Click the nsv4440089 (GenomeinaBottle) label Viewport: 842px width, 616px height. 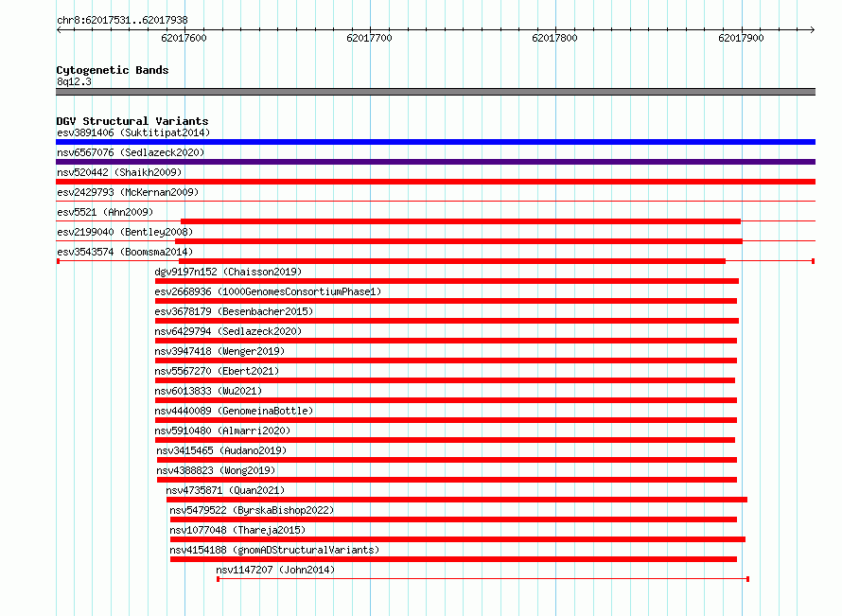(x=234, y=411)
